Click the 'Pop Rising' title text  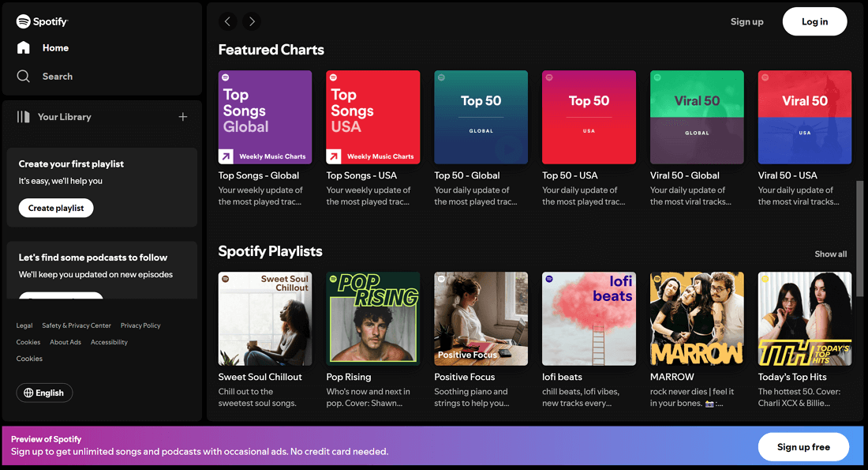tap(349, 377)
